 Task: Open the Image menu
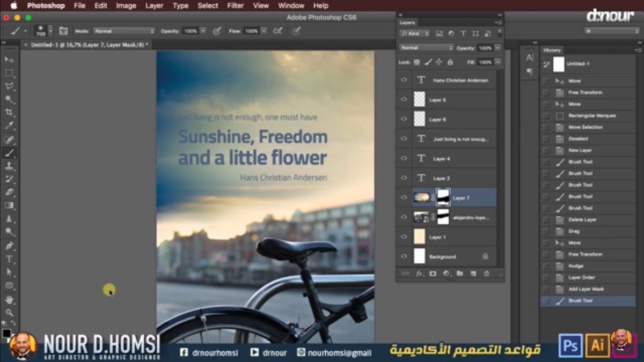(x=126, y=5)
